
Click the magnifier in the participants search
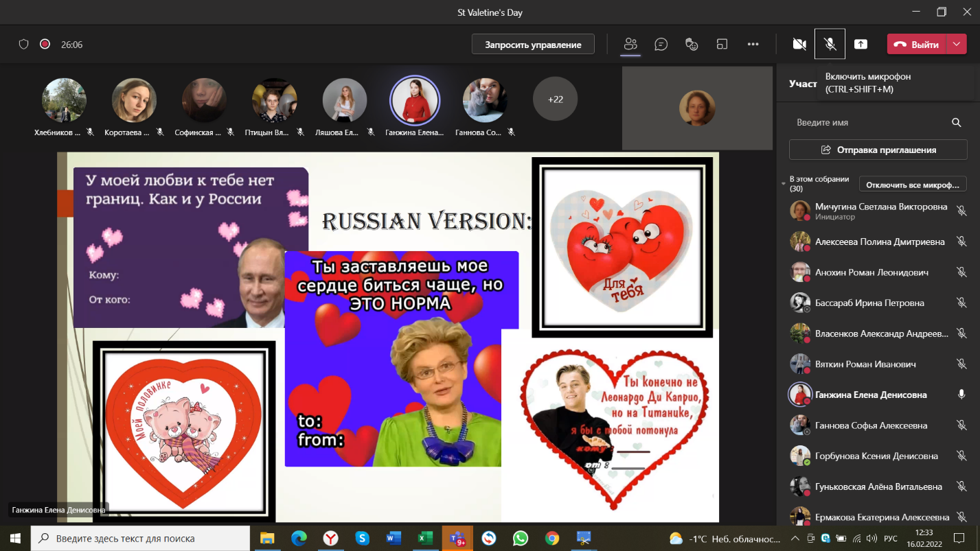(x=956, y=122)
